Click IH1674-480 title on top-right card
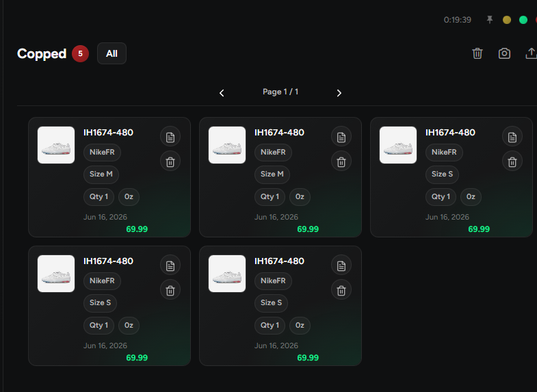 [x=450, y=133]
